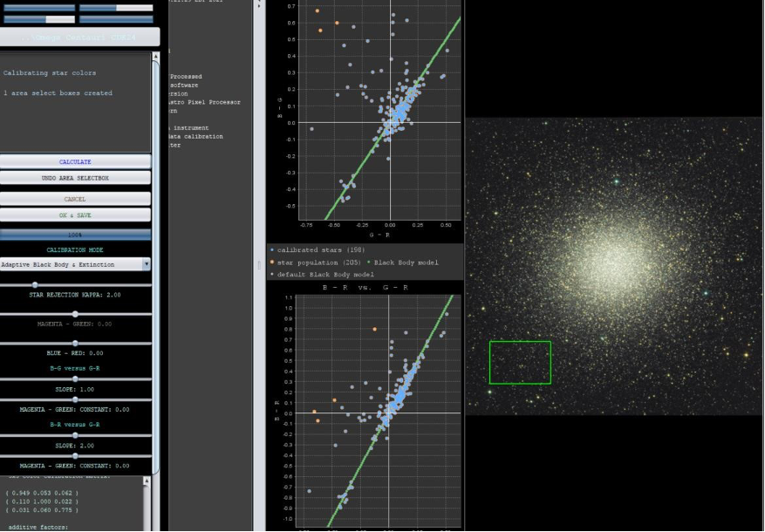This screenshot has width=765, height=532.
Task: Click the calibration matrix scrollbar up arrow
Action: [147, 481]
